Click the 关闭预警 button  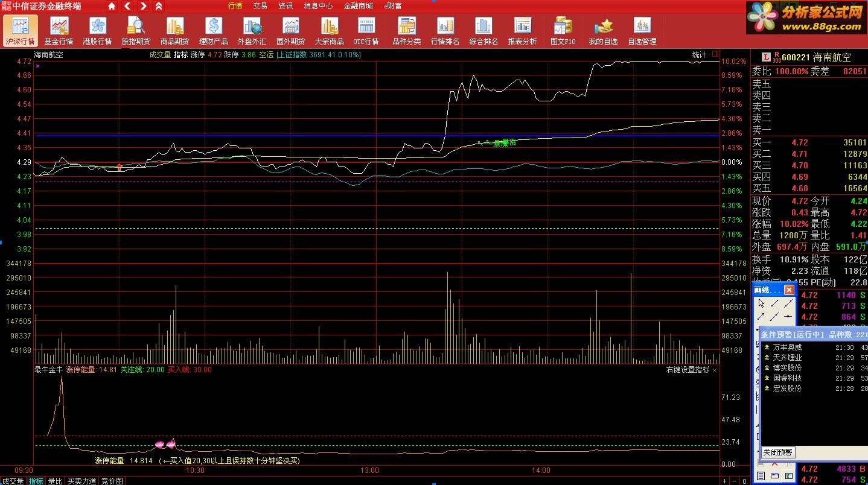coord(777,452)
